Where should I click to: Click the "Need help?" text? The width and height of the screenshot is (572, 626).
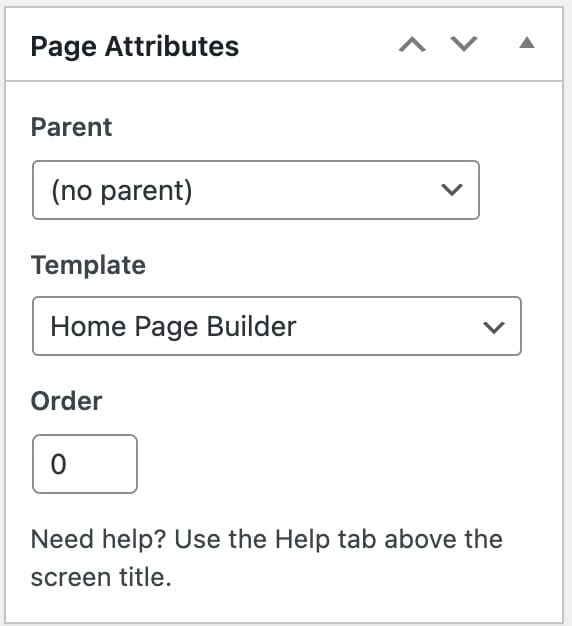pyautogui.click(x=98, y=539)
